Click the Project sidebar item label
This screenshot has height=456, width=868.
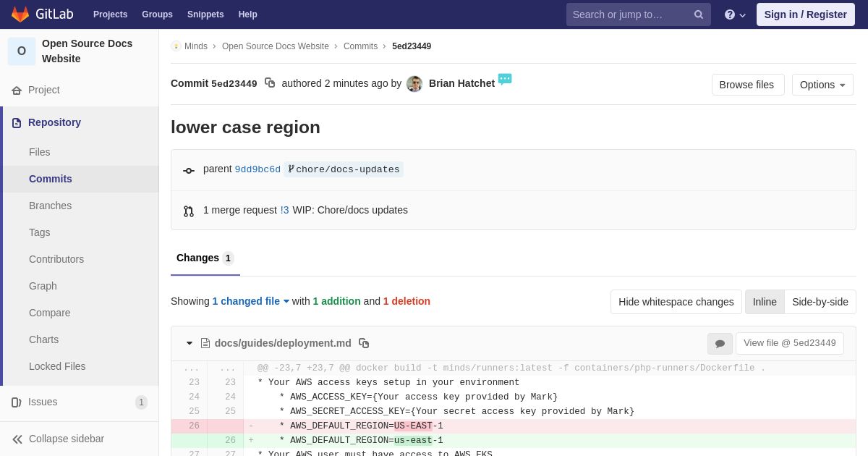[x=44, y=90]
